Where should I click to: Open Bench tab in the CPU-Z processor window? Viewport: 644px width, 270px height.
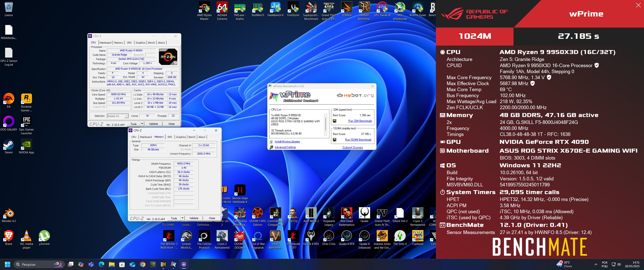tap(151, 43)
